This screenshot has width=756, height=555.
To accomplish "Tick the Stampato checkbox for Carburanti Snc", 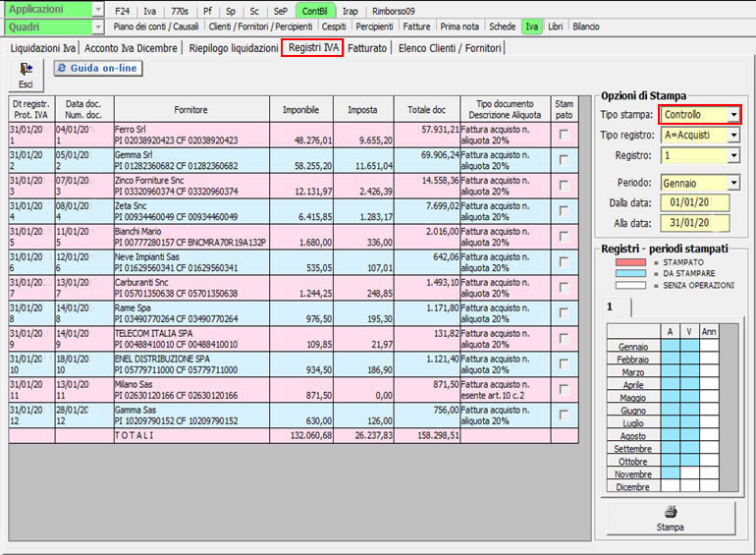I will pyautogui.click(x=564, y=288).
